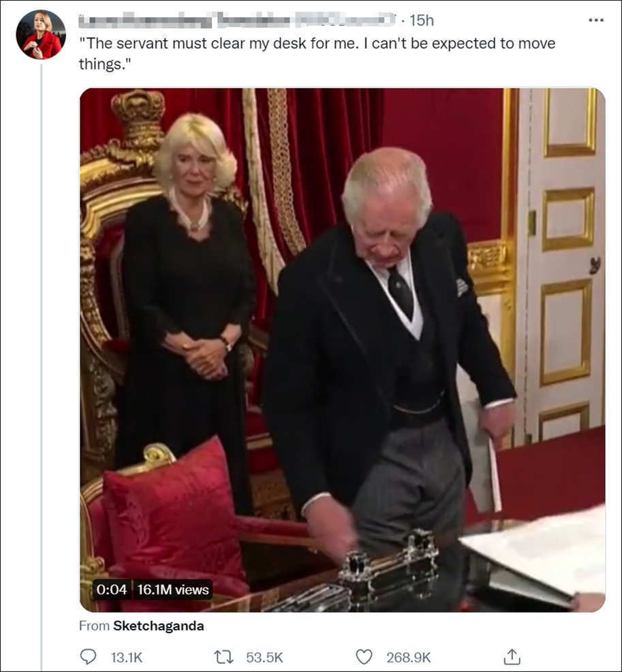Open the blurred author display name

[x=237, y=20]
